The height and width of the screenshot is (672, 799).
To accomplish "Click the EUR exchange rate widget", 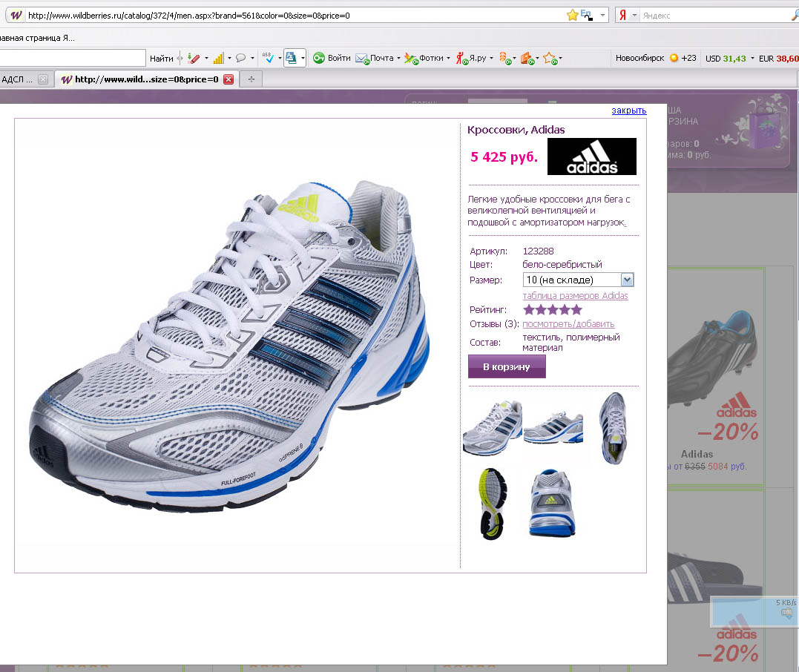I will [x=779, y=59].
